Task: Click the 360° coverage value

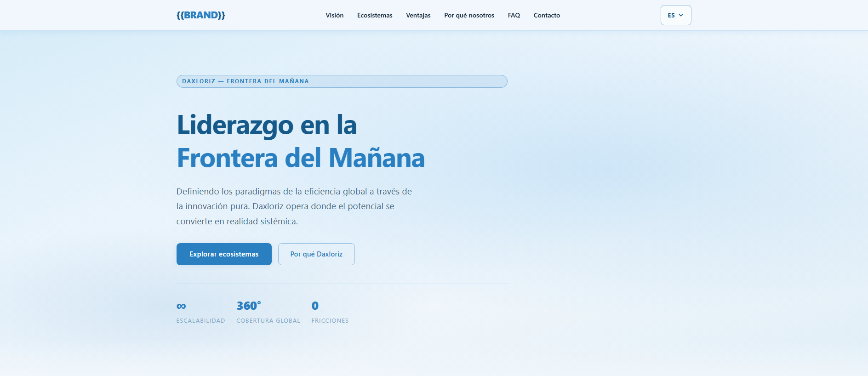Action: [249, 306]
